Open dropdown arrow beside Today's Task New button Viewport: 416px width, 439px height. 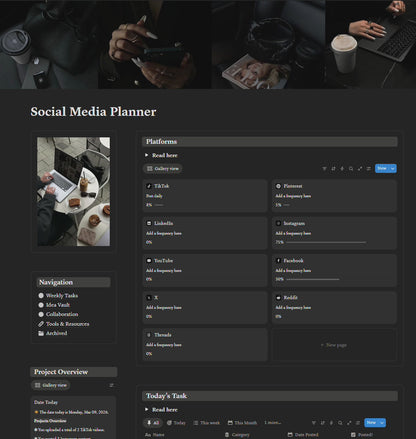point(382,423)
